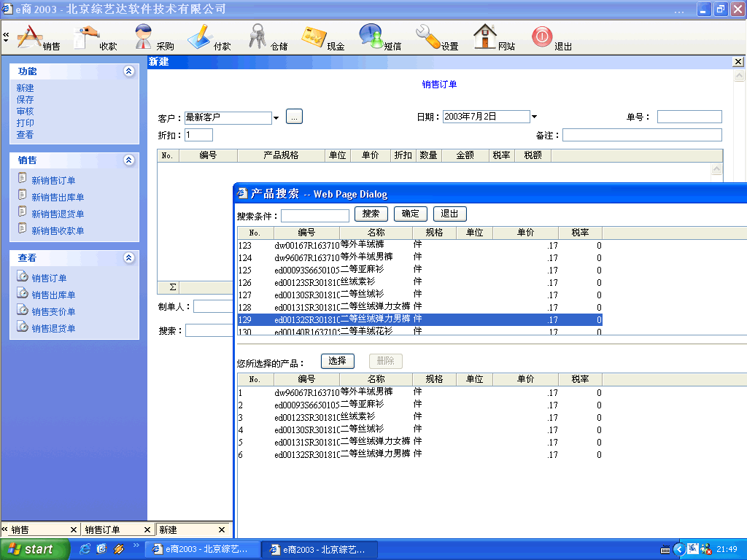Click the 退出 (Exit) power icon
Image resolution: width=747 pixels, height=560 pixels.
tap(542, 36)
